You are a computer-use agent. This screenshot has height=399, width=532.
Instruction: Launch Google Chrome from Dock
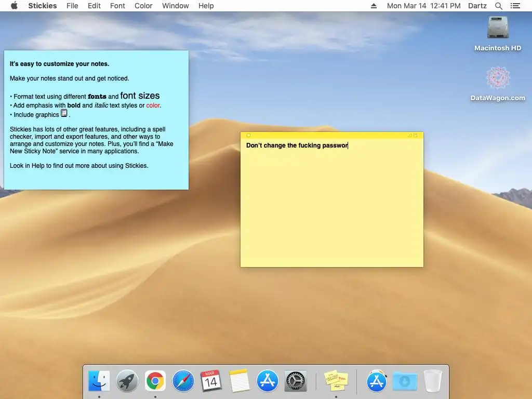[155, 381]
